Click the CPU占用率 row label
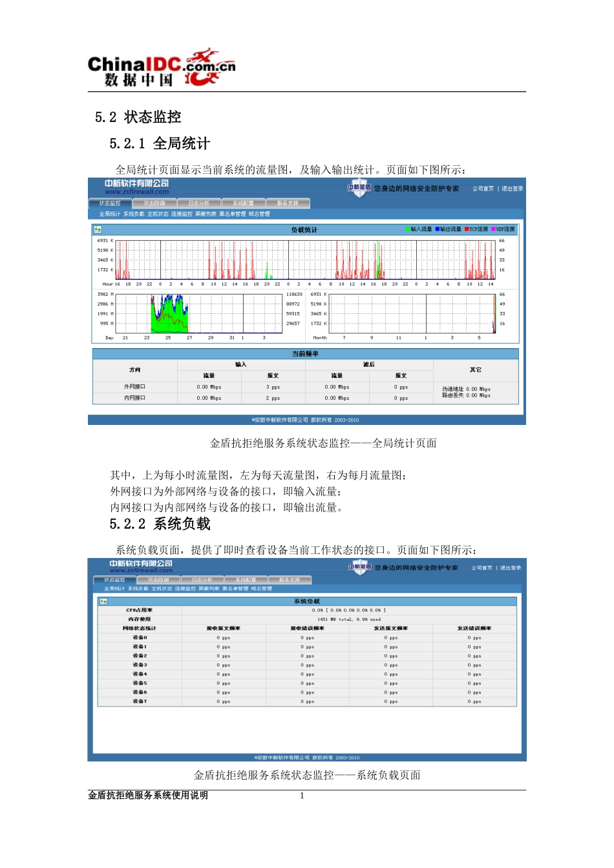Image resolution: width=614 pixels, height=868 pixels. coord(140,610)
